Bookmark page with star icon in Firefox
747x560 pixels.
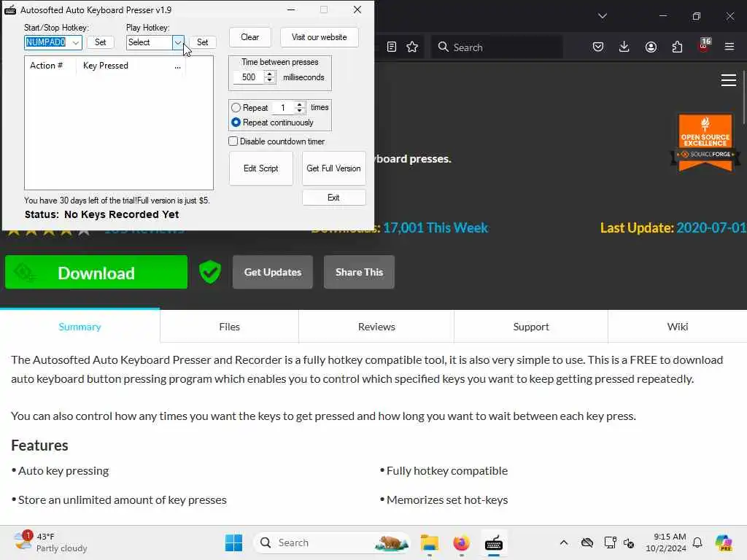pos(413,47)
